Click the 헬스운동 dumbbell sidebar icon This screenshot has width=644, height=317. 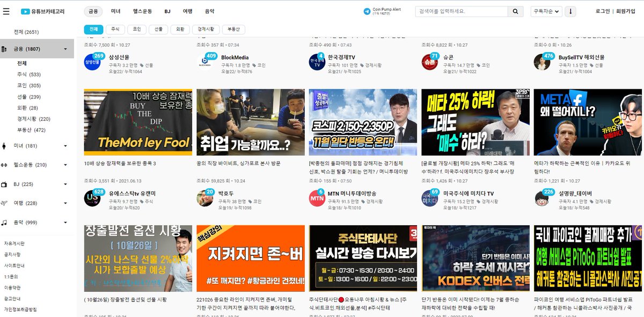pos(4,165)
